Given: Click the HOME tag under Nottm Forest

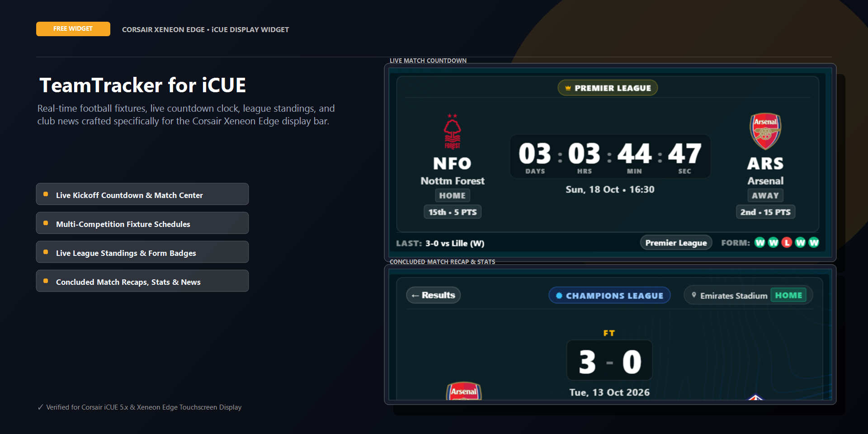Looking at the screenshot, I should (453, 196).
